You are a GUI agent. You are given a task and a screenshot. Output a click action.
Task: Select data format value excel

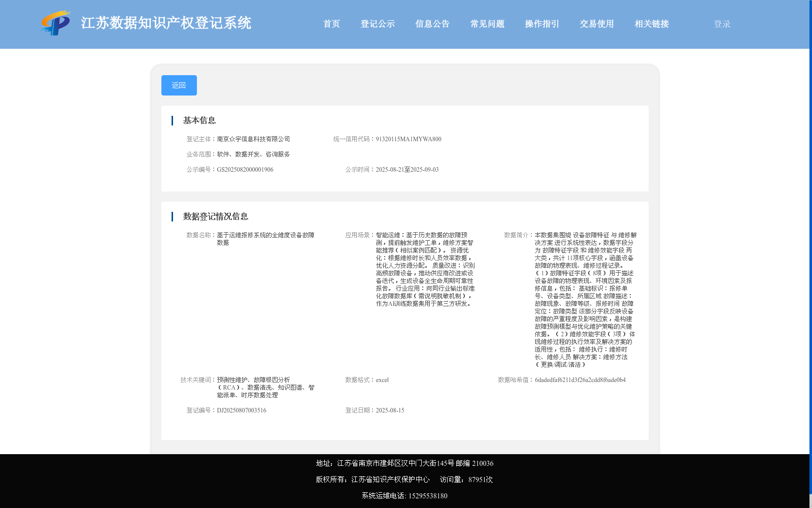click(x=382, y=380)
